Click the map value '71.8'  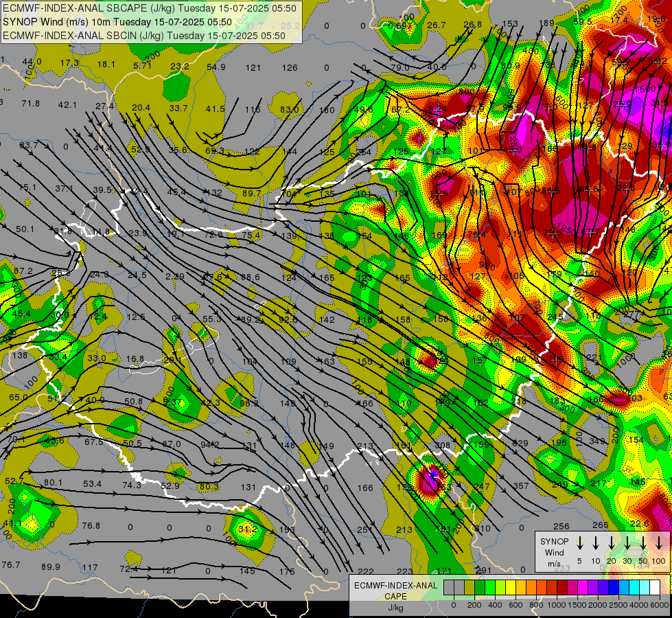coord(30,104)
